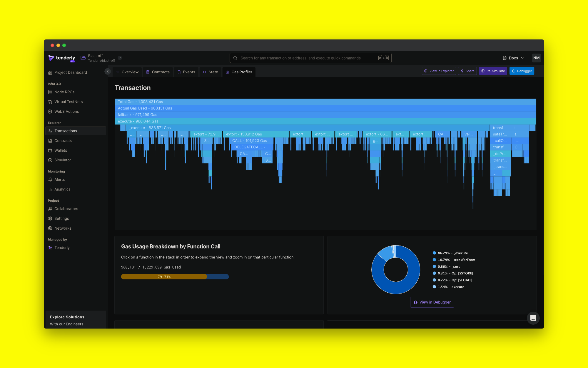Go to Web3 Actions
The height and width of the screenshot is (368, 588).
point(66,111)
